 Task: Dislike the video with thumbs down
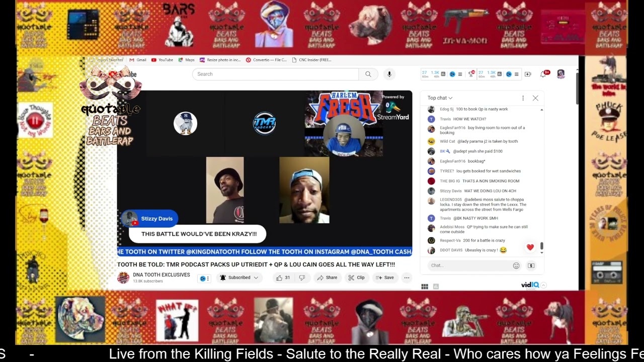302,278
